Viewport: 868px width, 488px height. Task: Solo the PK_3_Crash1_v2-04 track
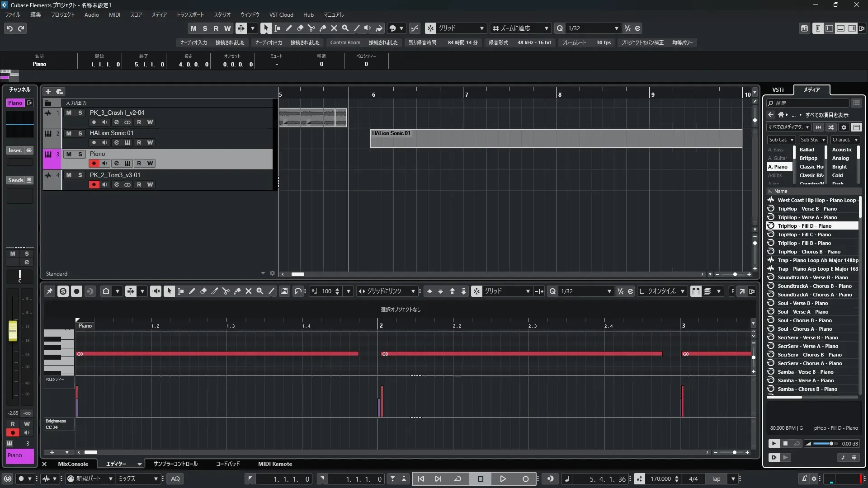coord(80,113)
